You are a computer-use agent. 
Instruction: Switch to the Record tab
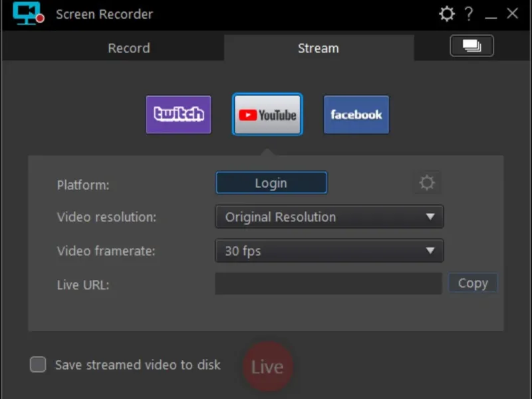tap(129, 48)
